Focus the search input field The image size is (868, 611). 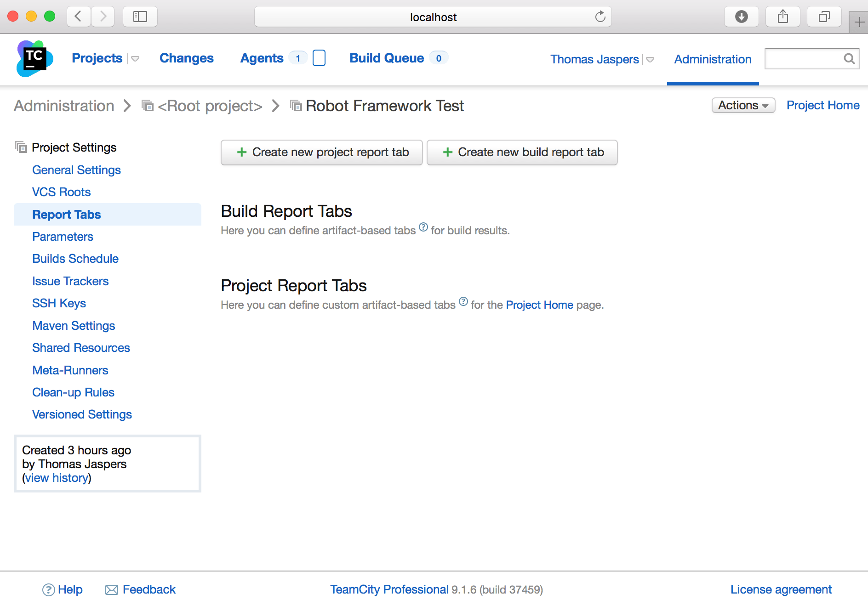[x=802, y=59]
